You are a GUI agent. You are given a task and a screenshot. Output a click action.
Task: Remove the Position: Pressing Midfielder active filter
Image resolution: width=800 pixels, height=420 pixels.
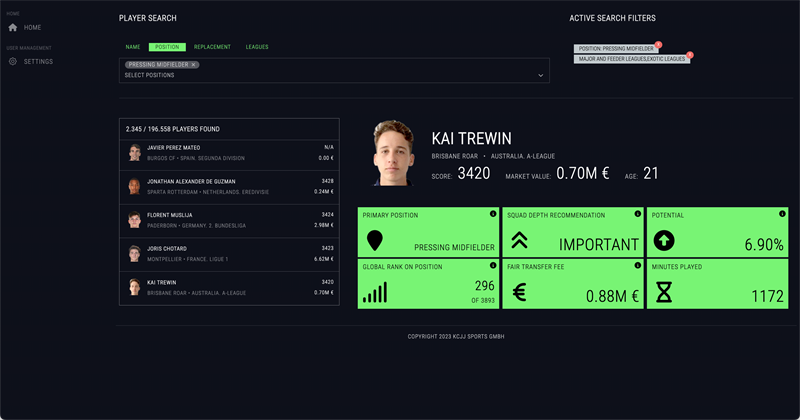[x=658, y=45]
